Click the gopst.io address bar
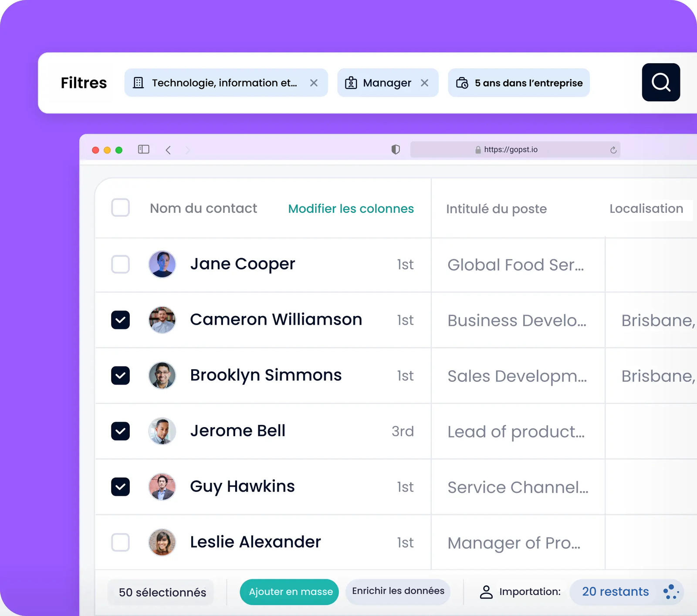The image size is (697, 616). [511, 150]
